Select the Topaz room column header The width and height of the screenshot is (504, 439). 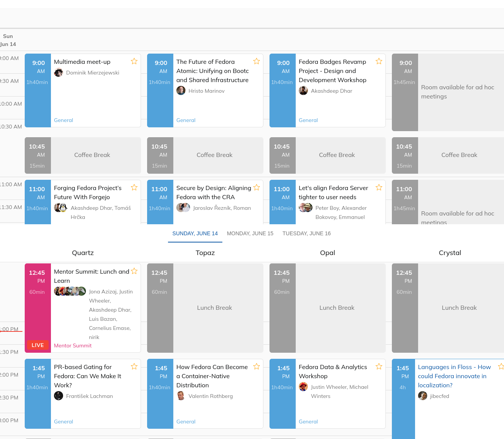coord(205,253)
